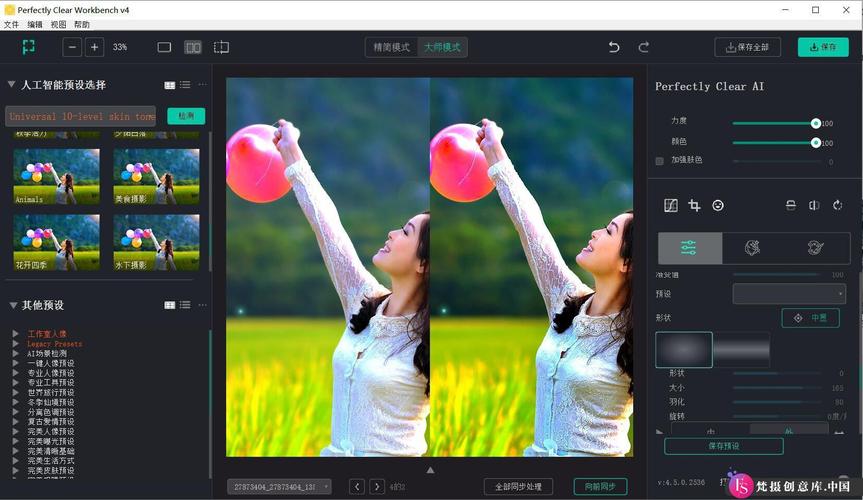The width and height of the screenshot is (863, 500).
Task: Click the redo arrow icon
Action: tap(643, 47)
